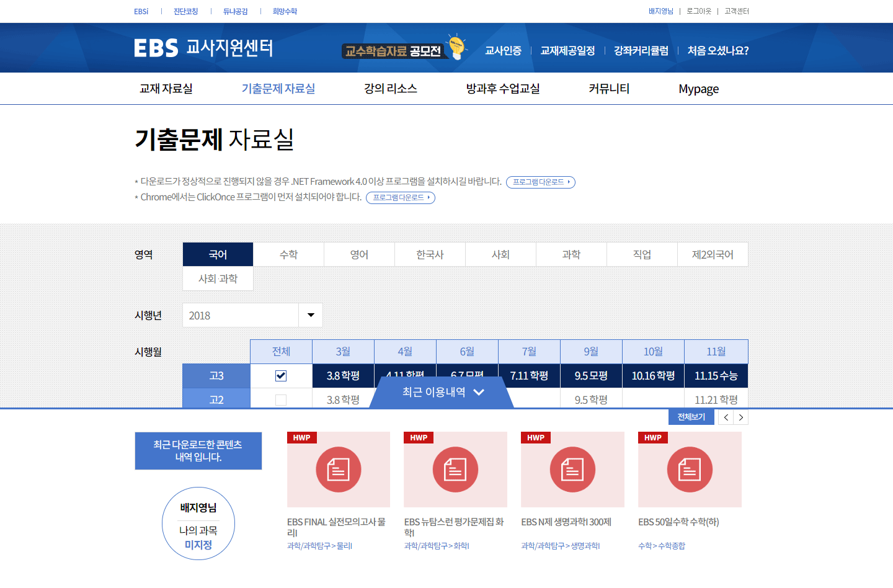
Task: Select 고2 11.21 학평 exam cell
Action: pyautogui.click(x=716, y=399)
